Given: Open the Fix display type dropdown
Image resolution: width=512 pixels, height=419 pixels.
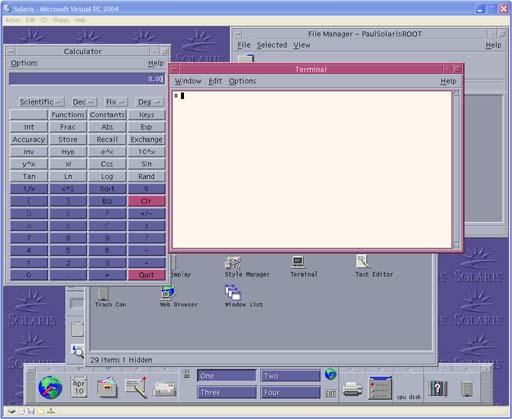Looking at the screenshot, I should 115,102.
